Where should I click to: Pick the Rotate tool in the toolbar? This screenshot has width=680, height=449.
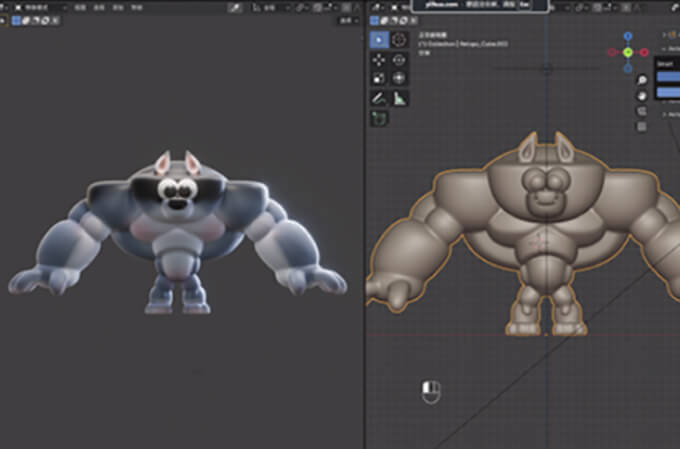point(399,60)
